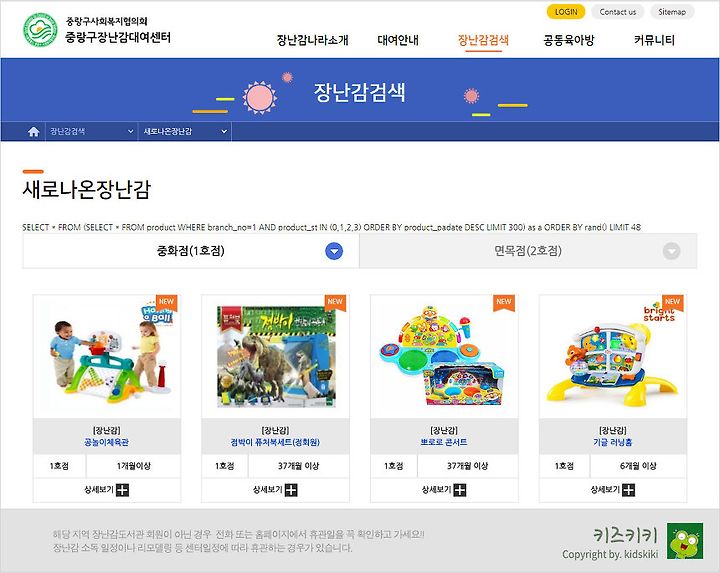Open the 공동육아방 menu
The width and height of the screenshot is (720, 573).
(x=569, y=40)
